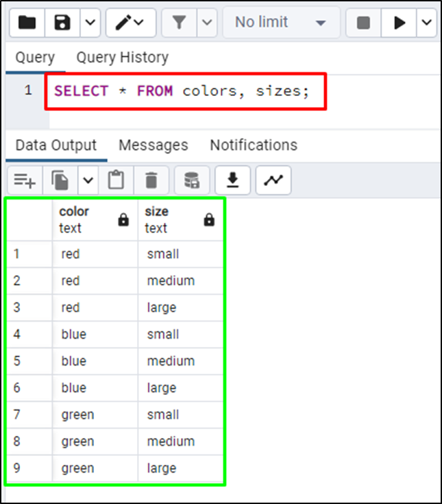Stop the query with the square icon
This screenshot has height=504, width=442.
pyautogui.click(x=363, y=23)
